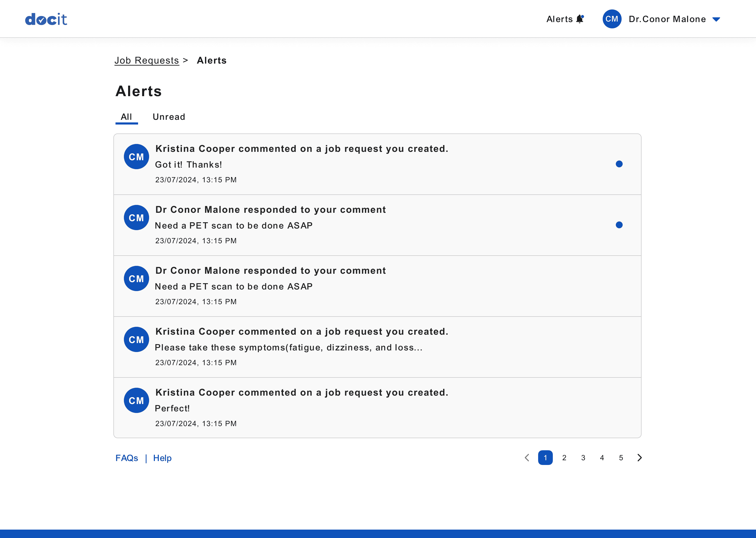Click the Help link
The height and width of the screenshot is (538, 756).
pos(162,458)
